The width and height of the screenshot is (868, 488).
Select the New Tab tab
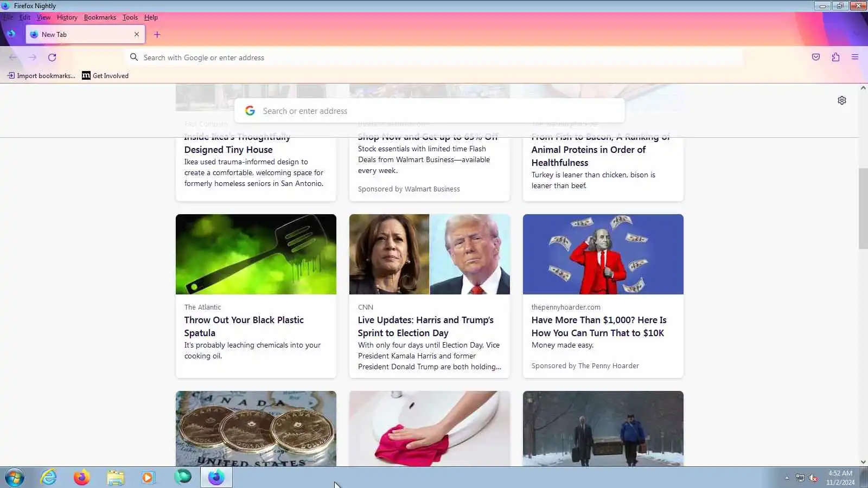point(85,34)
